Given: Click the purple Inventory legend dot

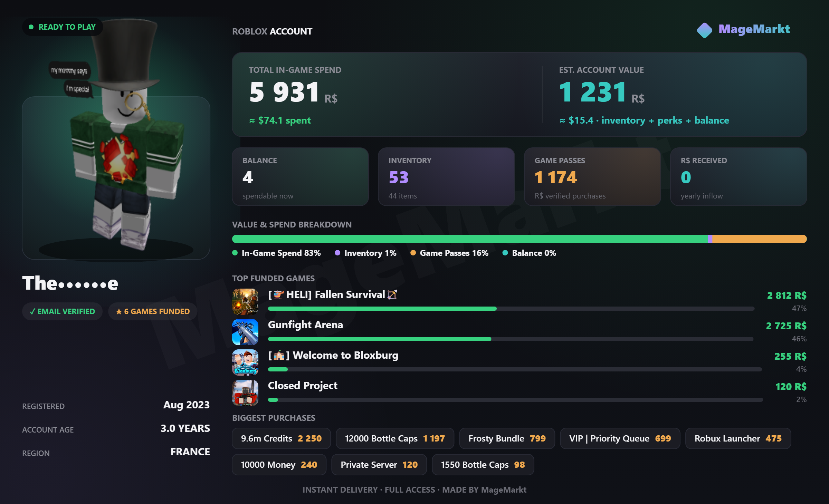Looking at the screenshot, I should [x=337, y=253].
